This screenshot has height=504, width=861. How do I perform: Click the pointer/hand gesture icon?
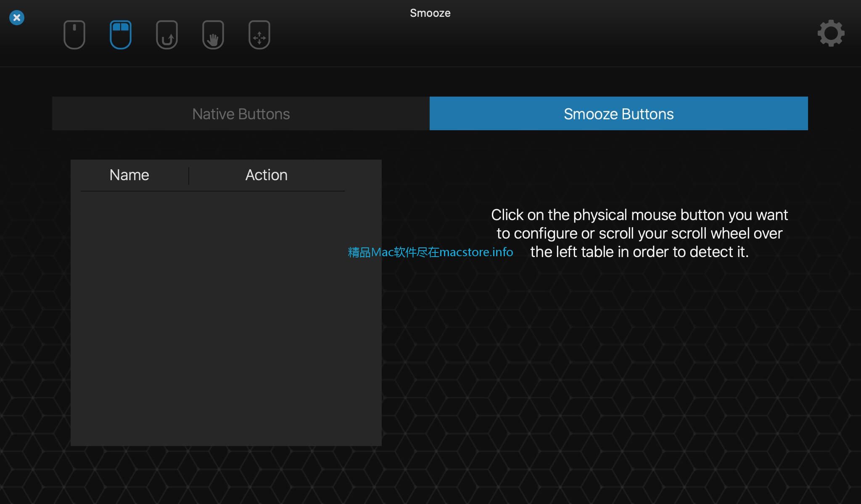(213, 34)
